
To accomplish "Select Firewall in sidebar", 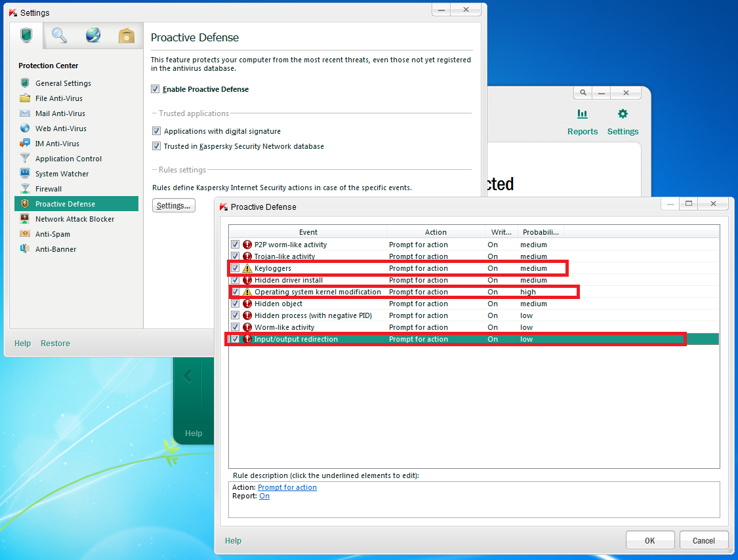I will [49, 189].
